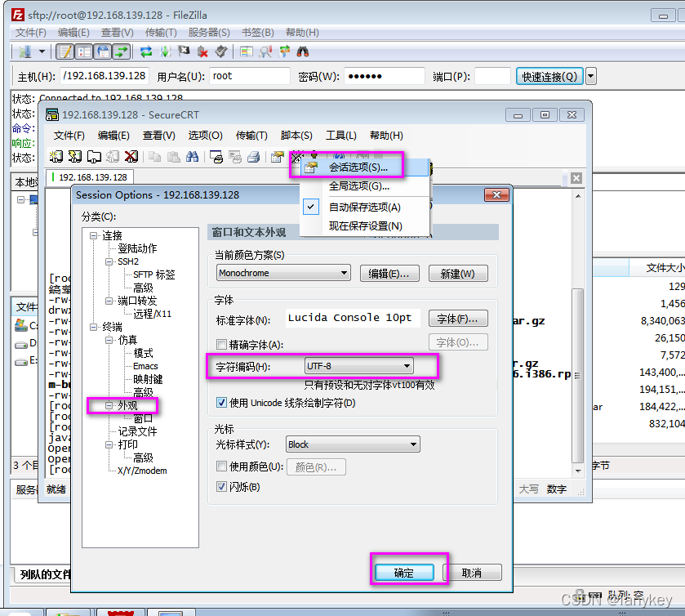Search files with FileZilla binoculars icon

(303, 51)
